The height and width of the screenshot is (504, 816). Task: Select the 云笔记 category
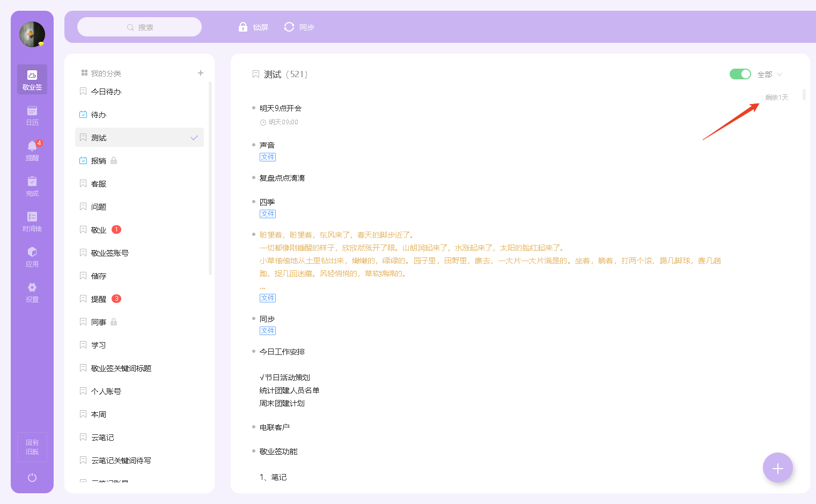(x=139, y=438)
